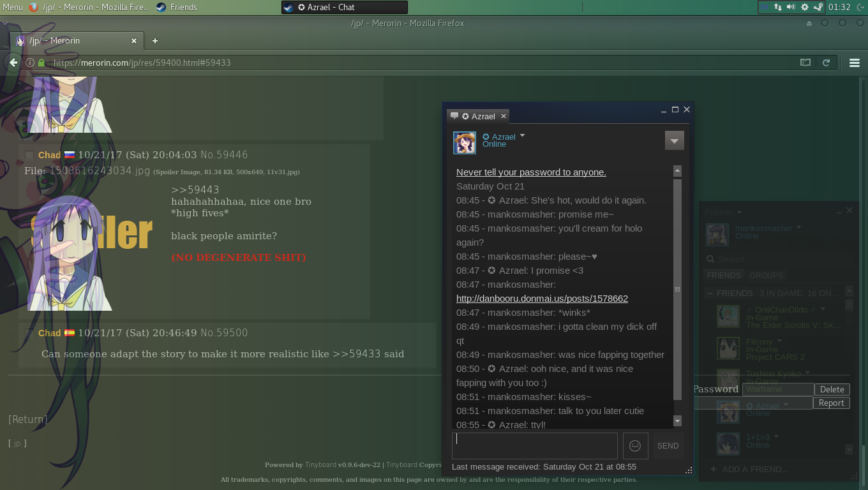
Task: Click mankosmasher's avatar in Friends window
Action: (717, 235)
